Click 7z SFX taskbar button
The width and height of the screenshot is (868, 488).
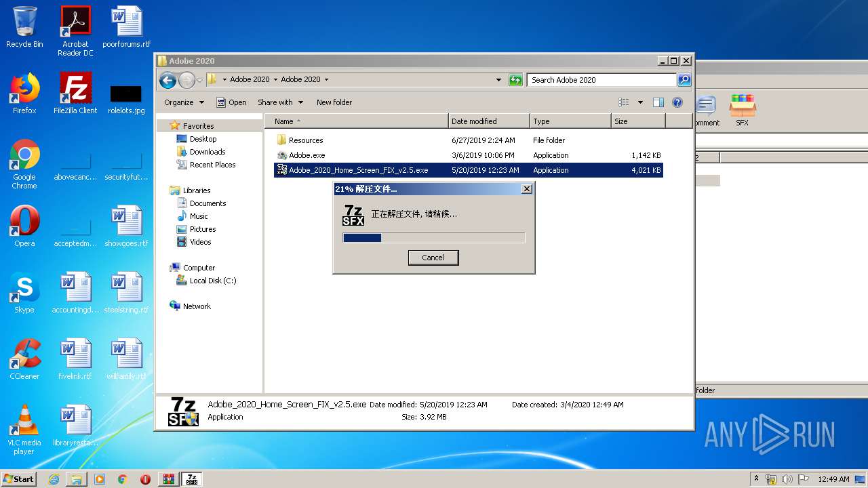tap(192, 479)
